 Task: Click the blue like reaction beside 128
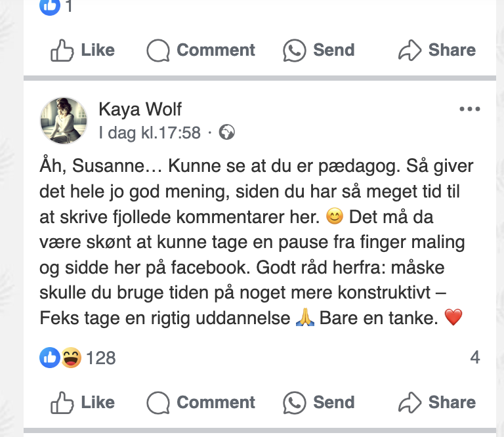pos(50,358)
